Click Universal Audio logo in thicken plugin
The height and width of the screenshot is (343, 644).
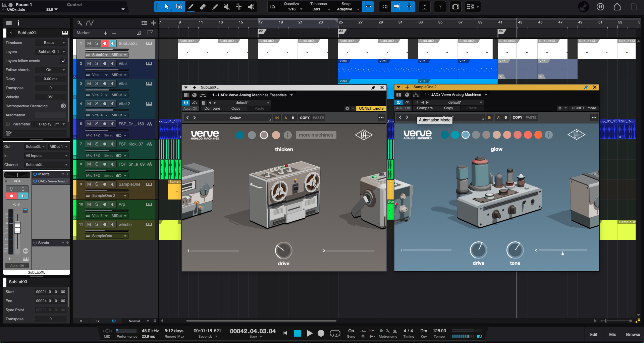click(364, 135)
